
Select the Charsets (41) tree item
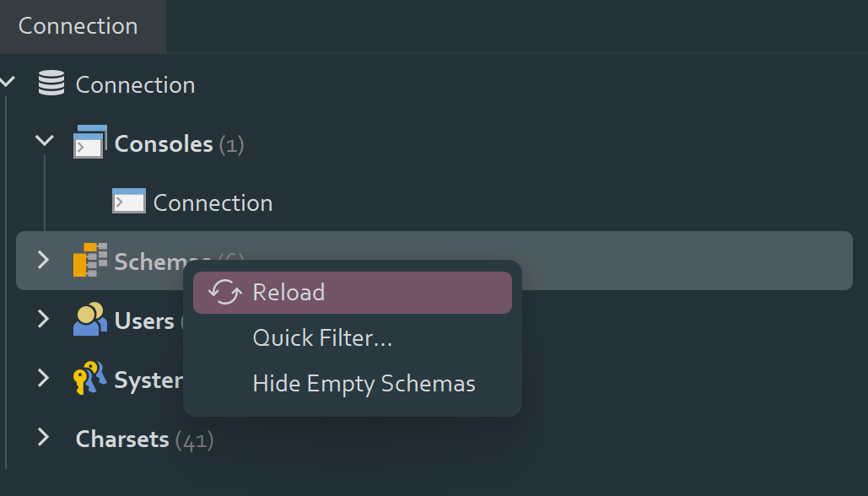click(x=143, y=439)
